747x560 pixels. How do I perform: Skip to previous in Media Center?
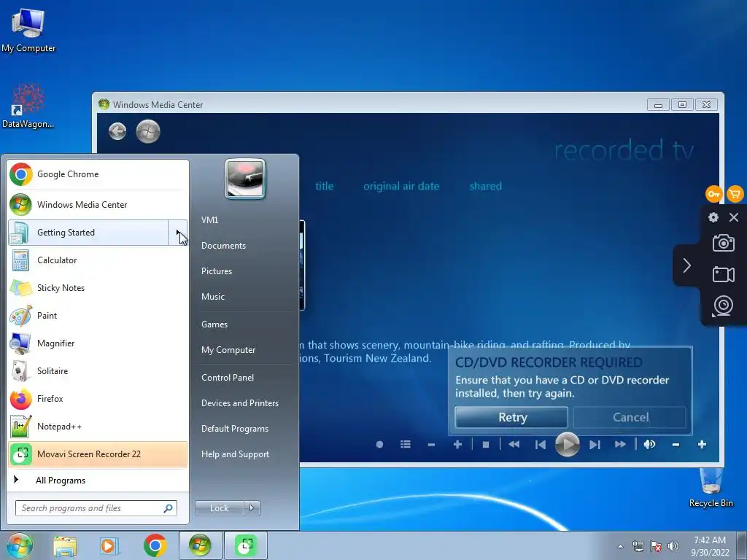point(541,445)
